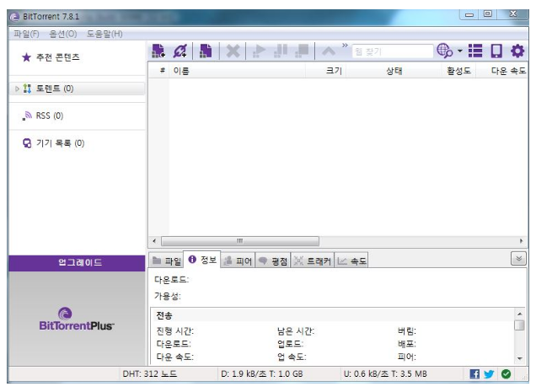Screen dimensions: 536x392
Task: Open the search provider dropdown arrow
Action: tap(460, 51)
